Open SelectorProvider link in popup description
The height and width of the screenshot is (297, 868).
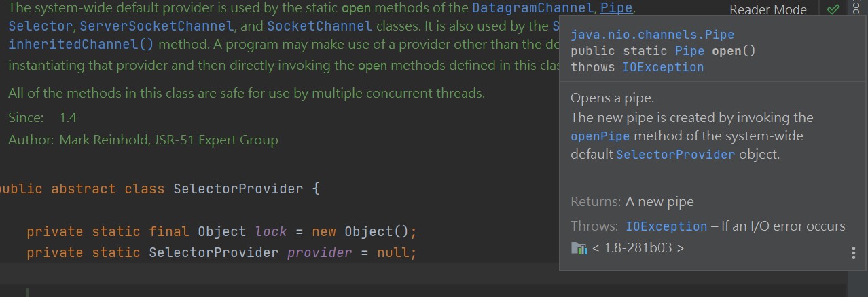tap(675, 154)
